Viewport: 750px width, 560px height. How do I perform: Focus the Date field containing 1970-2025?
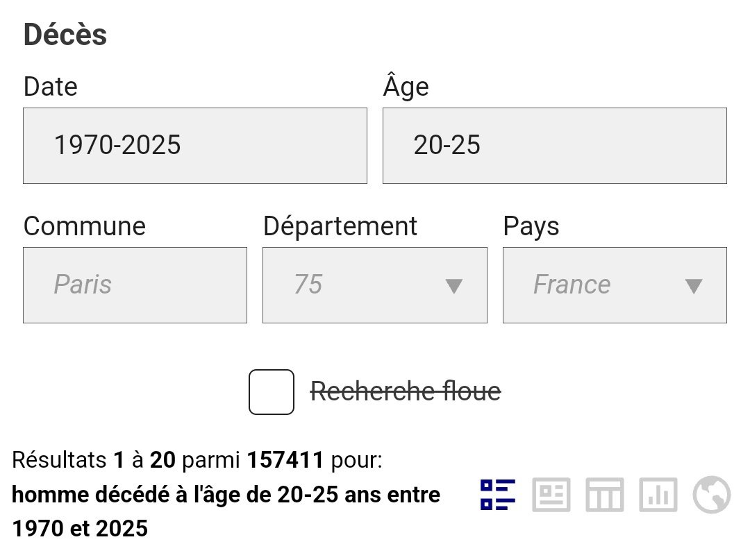[195, 146]
